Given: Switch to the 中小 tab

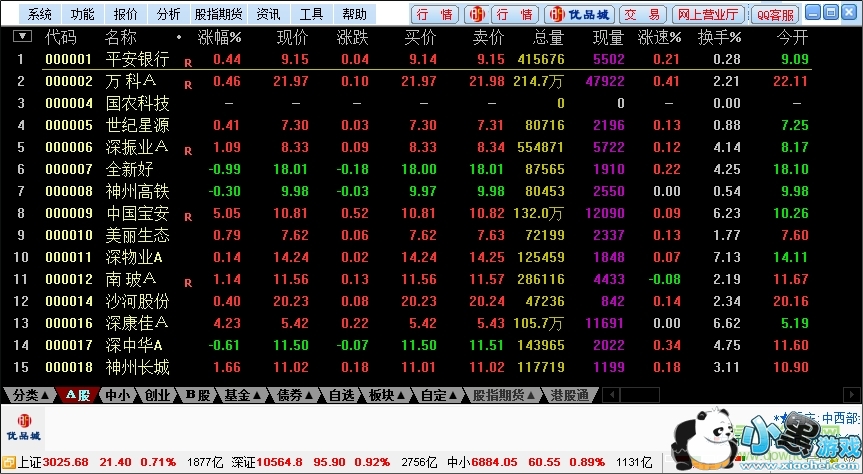Looking at the screenshot, I should [x=117, y=395].
